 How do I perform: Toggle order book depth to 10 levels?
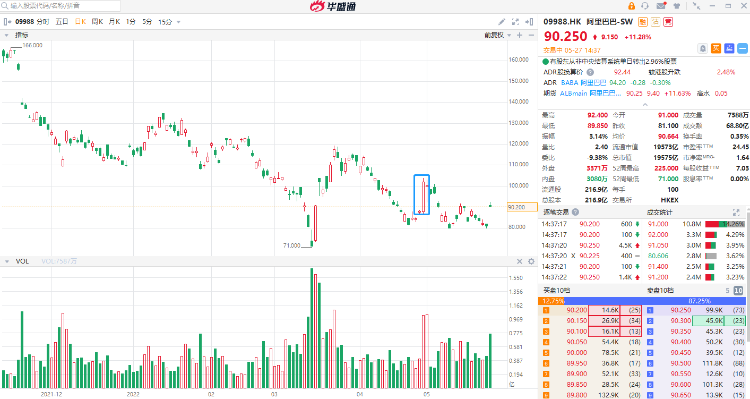tap(740, 290)
